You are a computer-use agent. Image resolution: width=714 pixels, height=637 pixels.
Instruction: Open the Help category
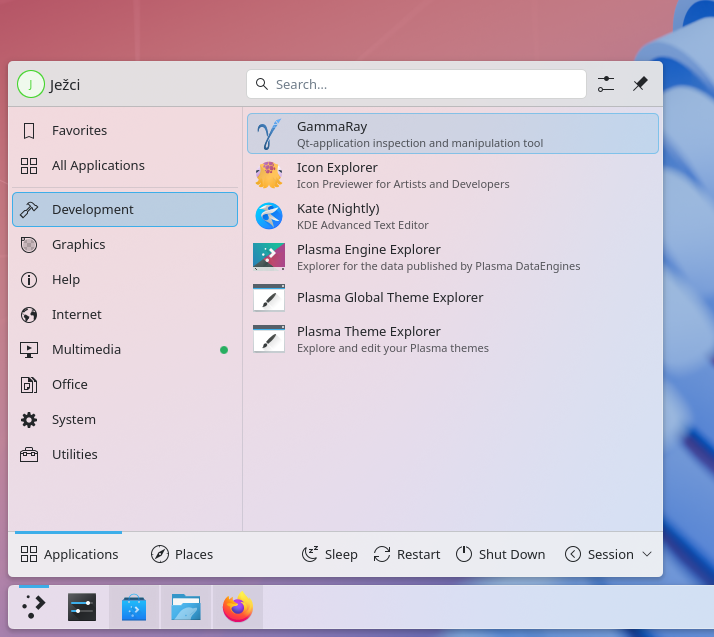click(125, 280)
